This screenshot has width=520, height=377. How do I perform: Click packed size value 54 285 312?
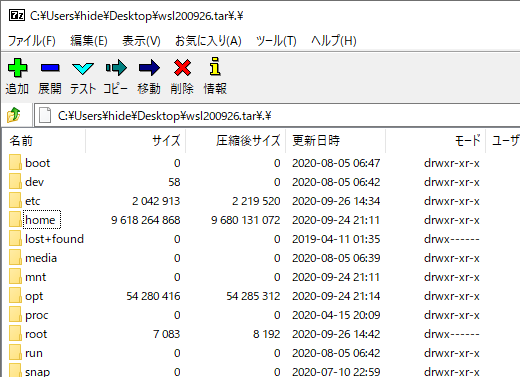tap(253, 296)
